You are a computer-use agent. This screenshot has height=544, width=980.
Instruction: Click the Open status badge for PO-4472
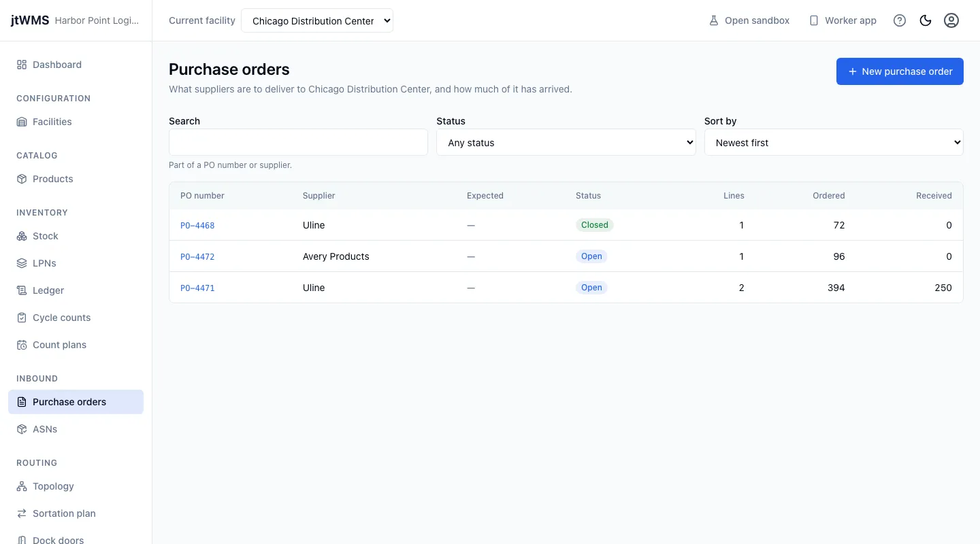tap(591, 256)
